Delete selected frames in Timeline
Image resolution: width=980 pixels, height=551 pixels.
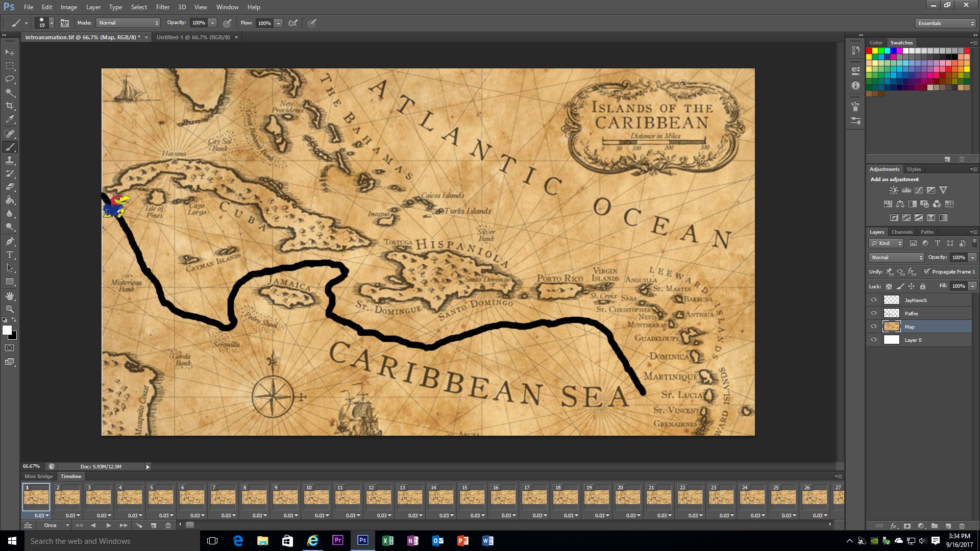pyautogui.click(x=168, y=525)
